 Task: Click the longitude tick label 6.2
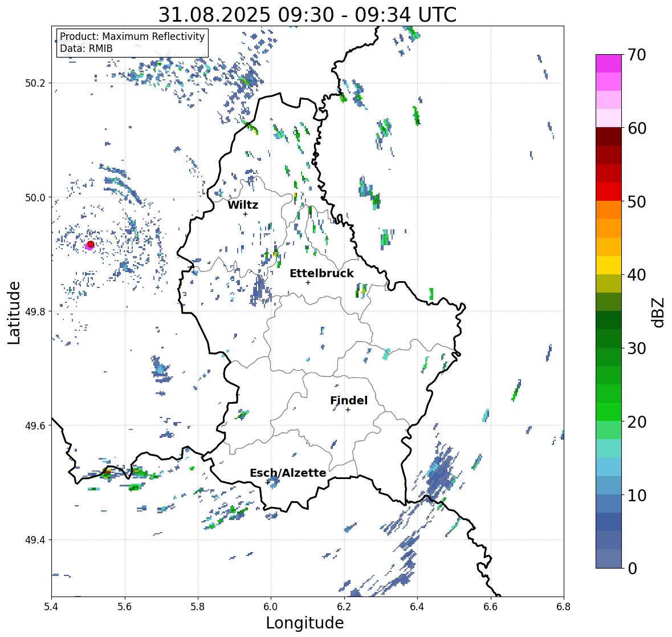click(x=344, y=606)
